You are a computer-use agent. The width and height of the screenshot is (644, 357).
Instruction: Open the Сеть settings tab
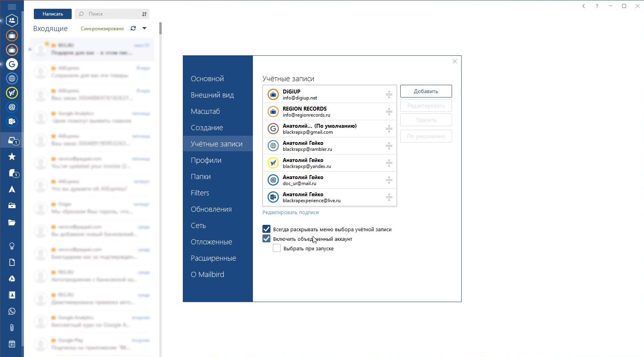point(218,226)
